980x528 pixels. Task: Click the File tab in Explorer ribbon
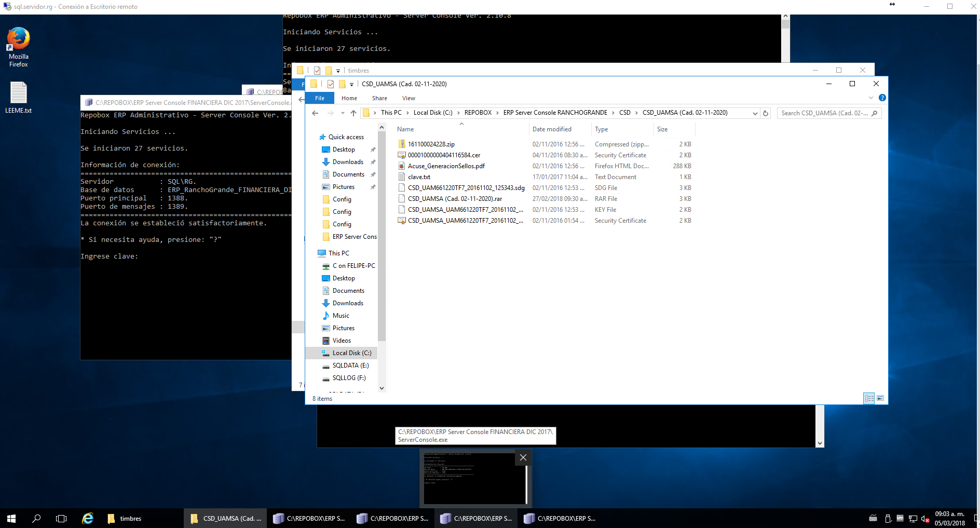320,98
